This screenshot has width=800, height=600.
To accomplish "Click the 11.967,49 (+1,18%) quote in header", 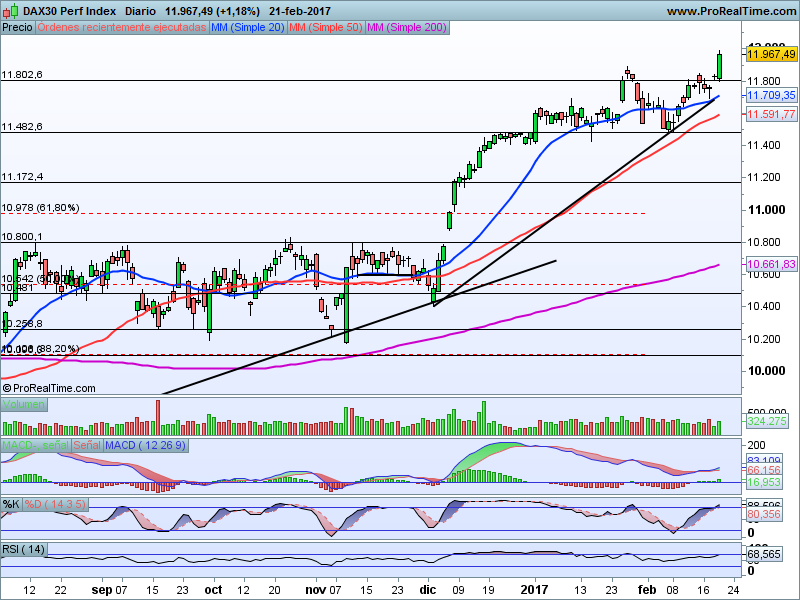I will pos(212,11).
